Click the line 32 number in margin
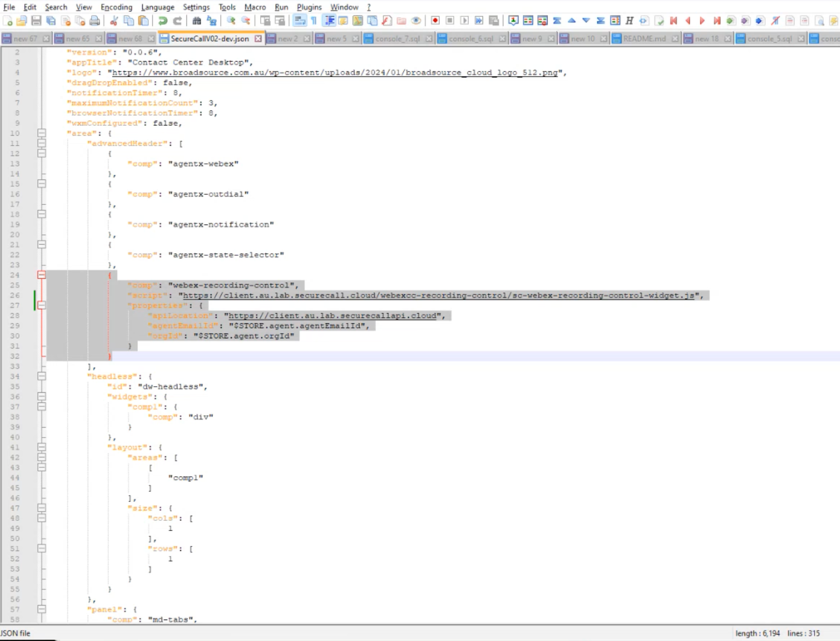This screenshot has height=641, width=840. pos(15,356)
